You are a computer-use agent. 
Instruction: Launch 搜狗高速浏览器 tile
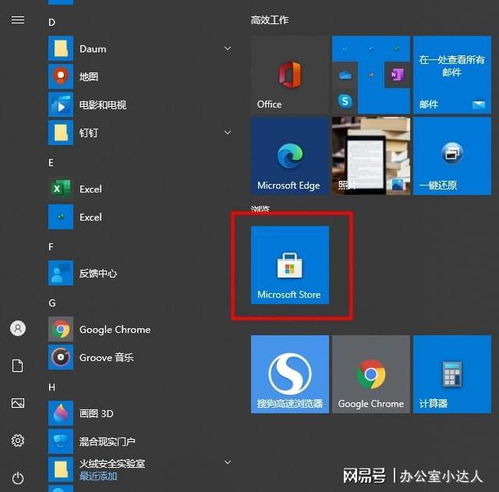coord(290,374)
